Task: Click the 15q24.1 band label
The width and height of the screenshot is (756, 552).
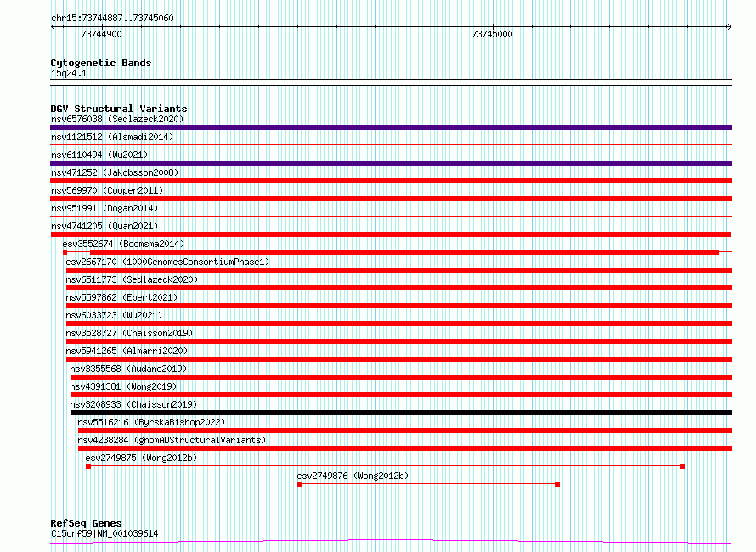Action: point(69,73)
